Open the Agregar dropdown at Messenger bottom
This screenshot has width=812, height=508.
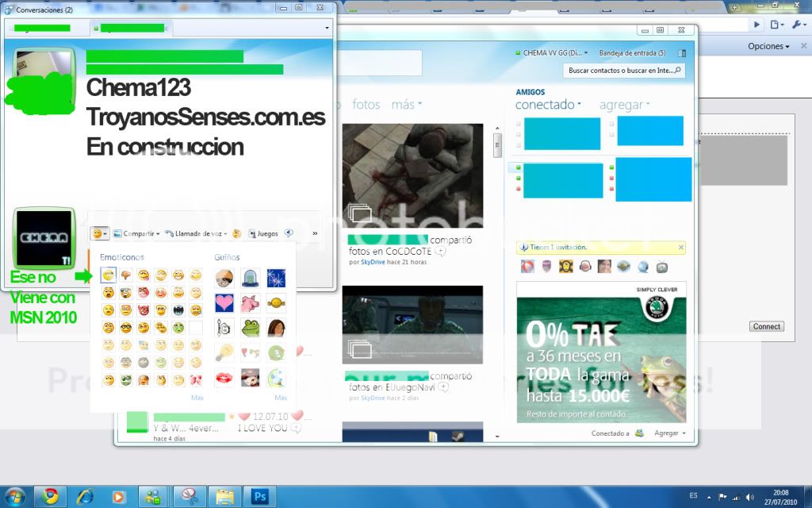[x=670, y=433]
